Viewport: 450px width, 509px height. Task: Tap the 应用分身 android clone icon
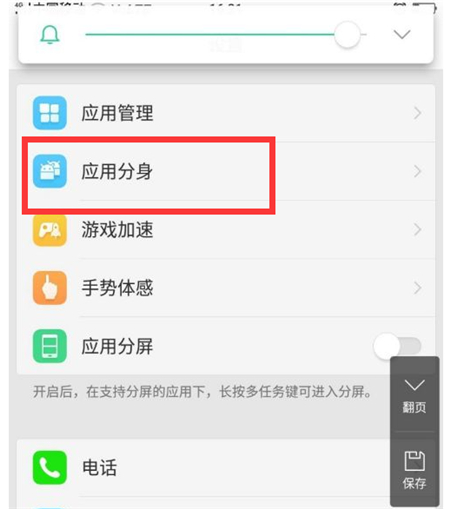pos(50,171)
